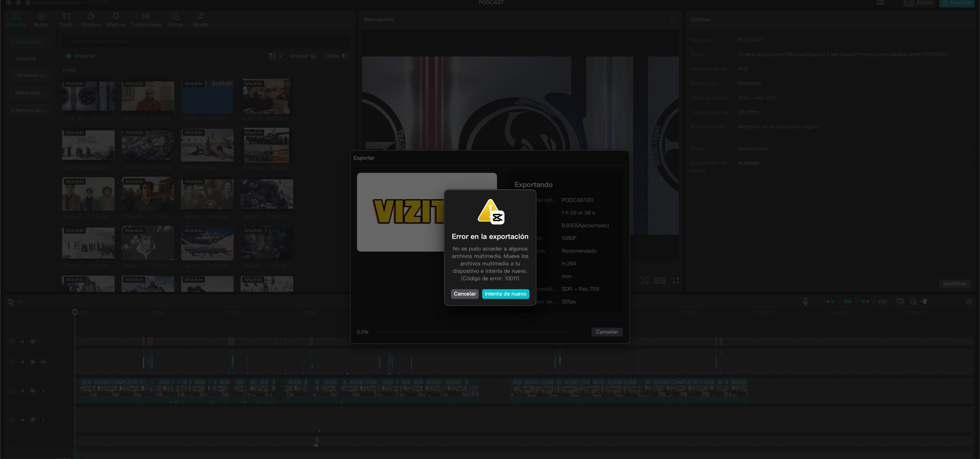This screenshot has height=459, width=980.
Task: Click the fit-timeline zoom icon
Action: [900, 301]
